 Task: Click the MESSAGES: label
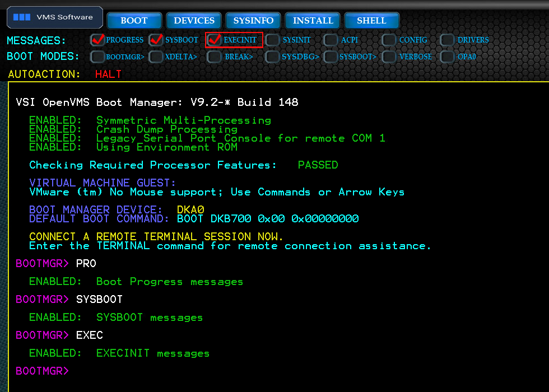[36, 40]
